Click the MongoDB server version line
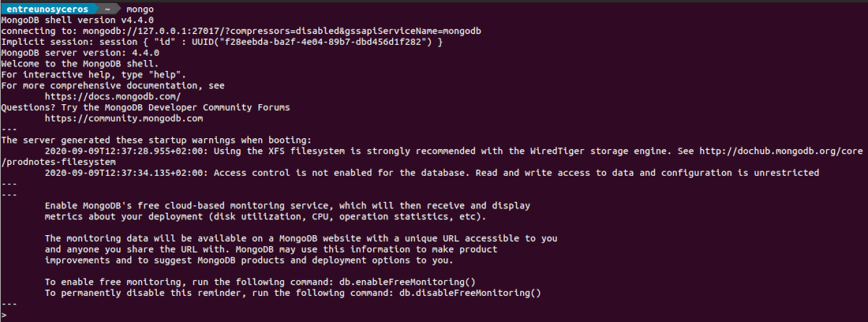The width and height of the screenshot is (868, 322). tap(80, 53)
